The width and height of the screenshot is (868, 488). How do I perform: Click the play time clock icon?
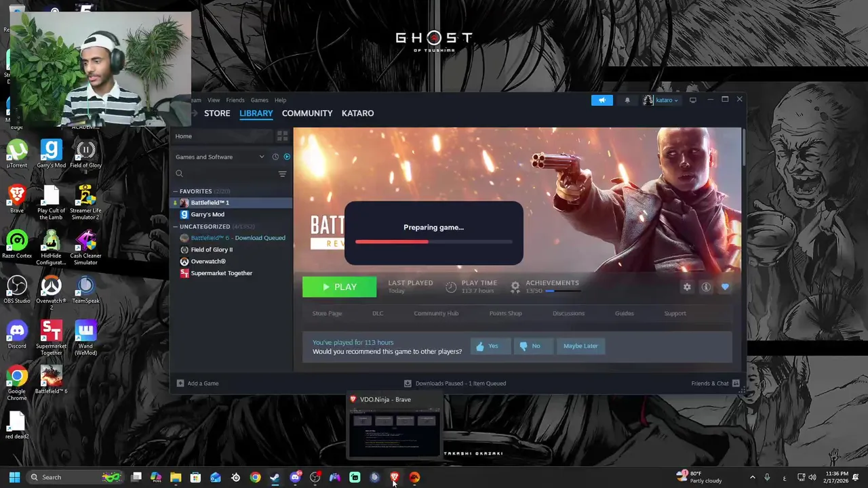(x=451, y=287)
